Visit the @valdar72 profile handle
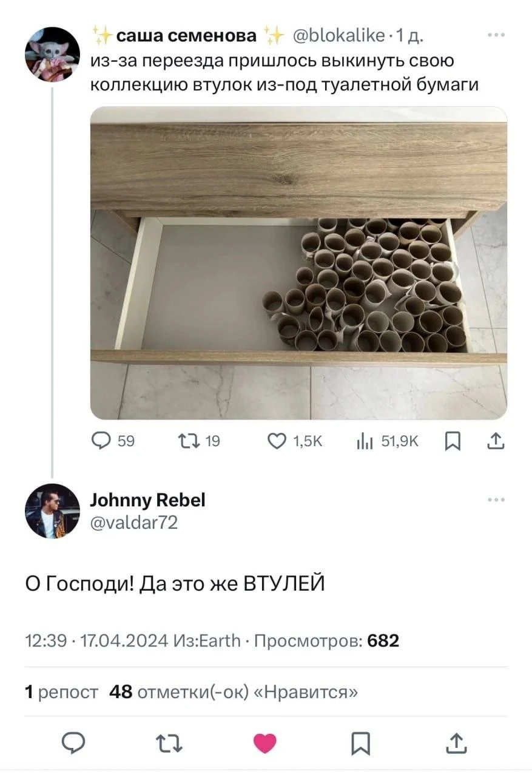The height and width of the screenshot is (777, 532). 133,522
